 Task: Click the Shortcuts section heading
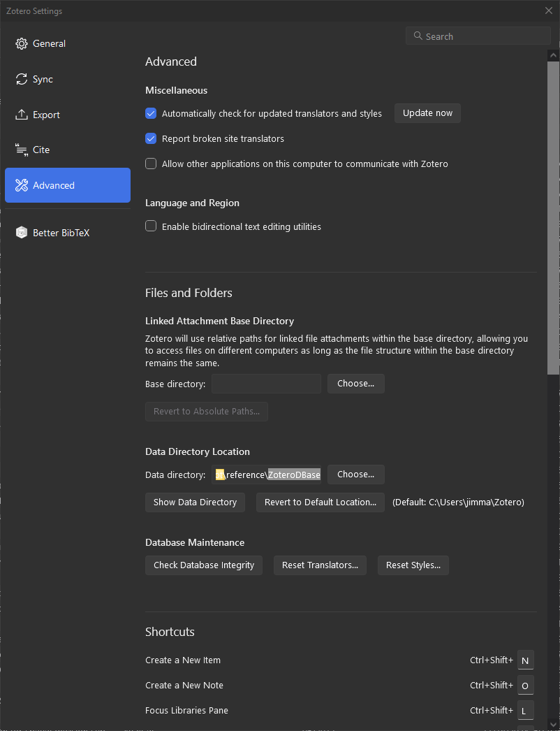point(170,632)
